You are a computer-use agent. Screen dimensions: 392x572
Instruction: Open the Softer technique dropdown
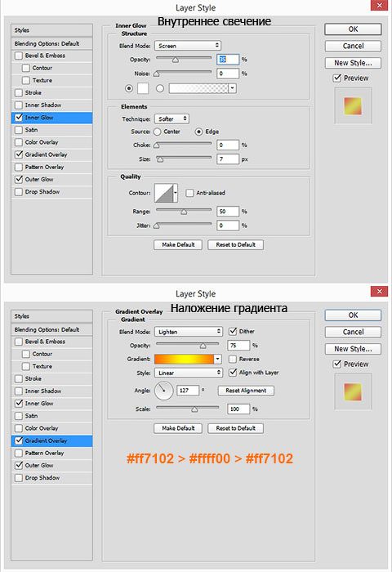[x=171, y=119]
